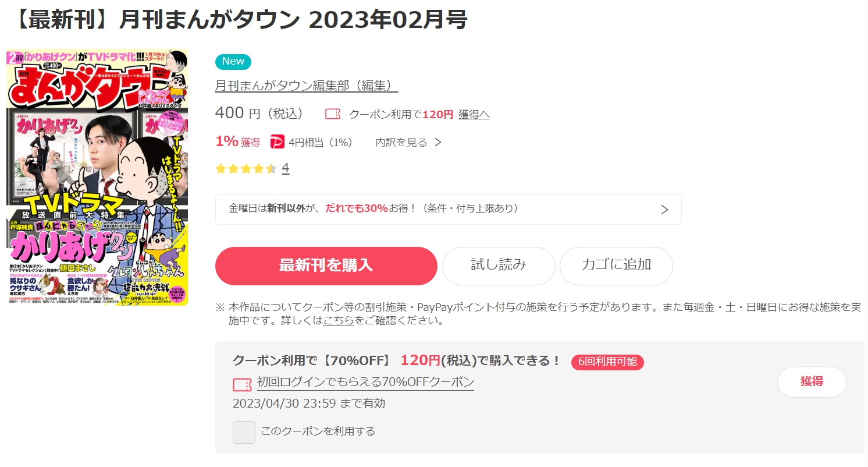
Task: Click the 獲得 coupon button
Action: point(812,382)
